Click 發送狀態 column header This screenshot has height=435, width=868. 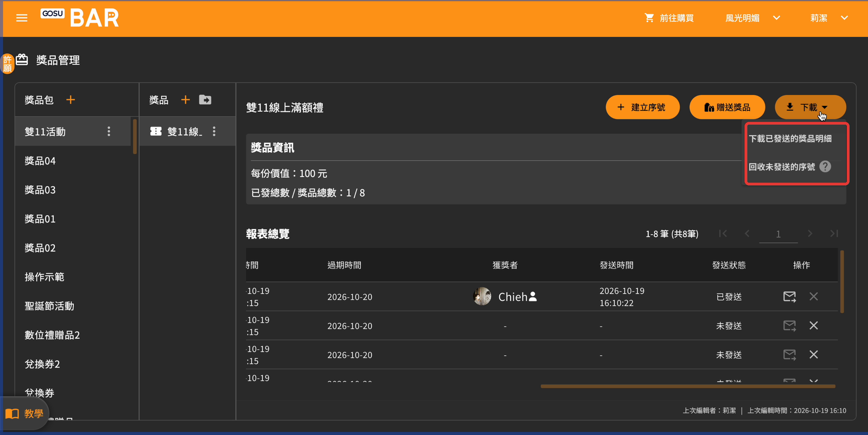pyautogui.click(x=729, y=265)
